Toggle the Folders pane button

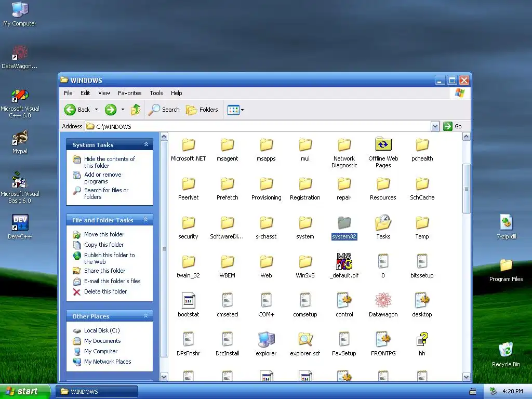point(202,110)
